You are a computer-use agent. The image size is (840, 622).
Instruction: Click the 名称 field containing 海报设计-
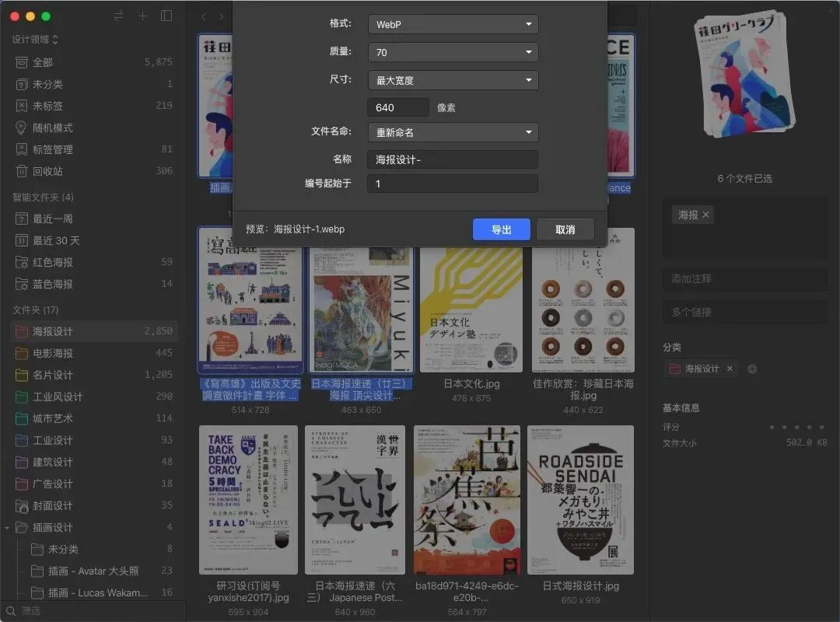click(453, 159)
